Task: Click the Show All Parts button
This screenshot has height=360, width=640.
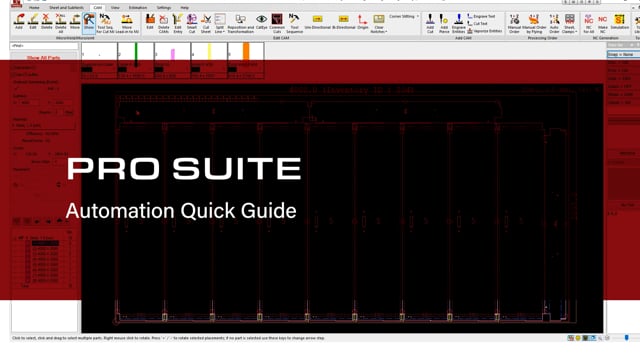Action: (44, 58)
